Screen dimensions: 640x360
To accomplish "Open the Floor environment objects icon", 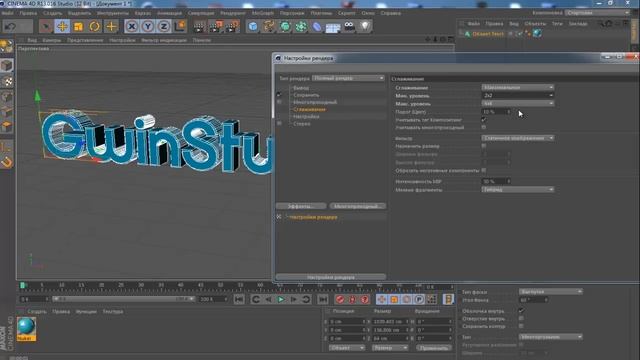I will pyautogui.click(x=333, y=27).
